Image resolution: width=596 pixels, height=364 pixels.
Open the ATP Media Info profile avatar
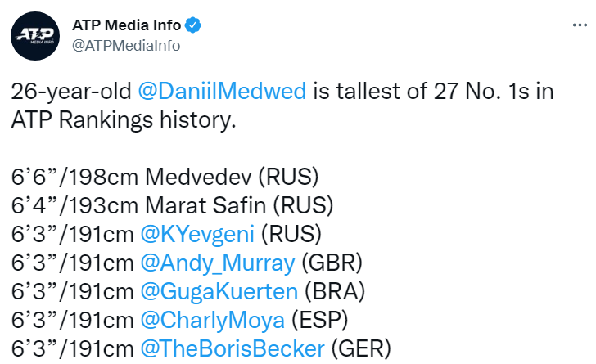35,36
